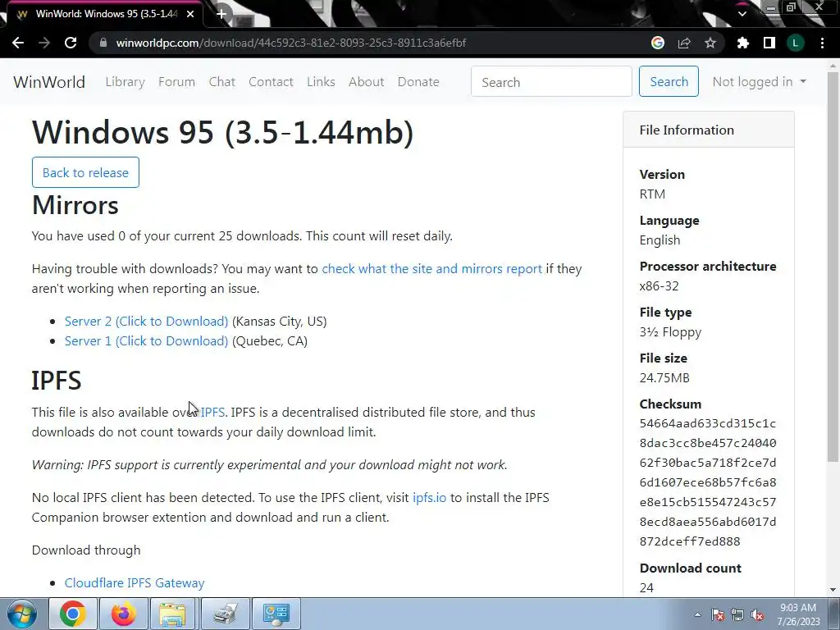Click the page vertical scrollbar thumb
Screen dimensions: 840x630
coord(833,265)
